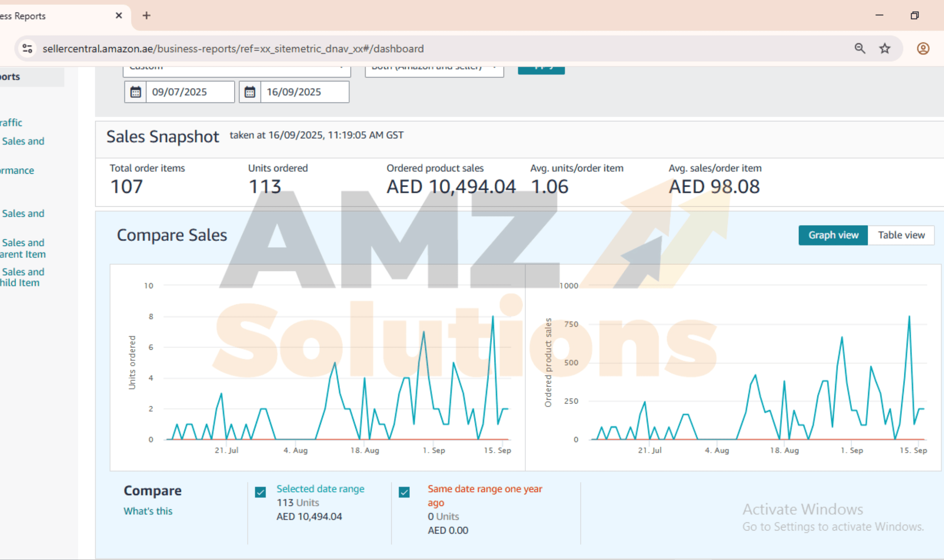Screen dimensions: 944x560
Task: Uncheck Same date range one year ago
Action: coord(404,492)
